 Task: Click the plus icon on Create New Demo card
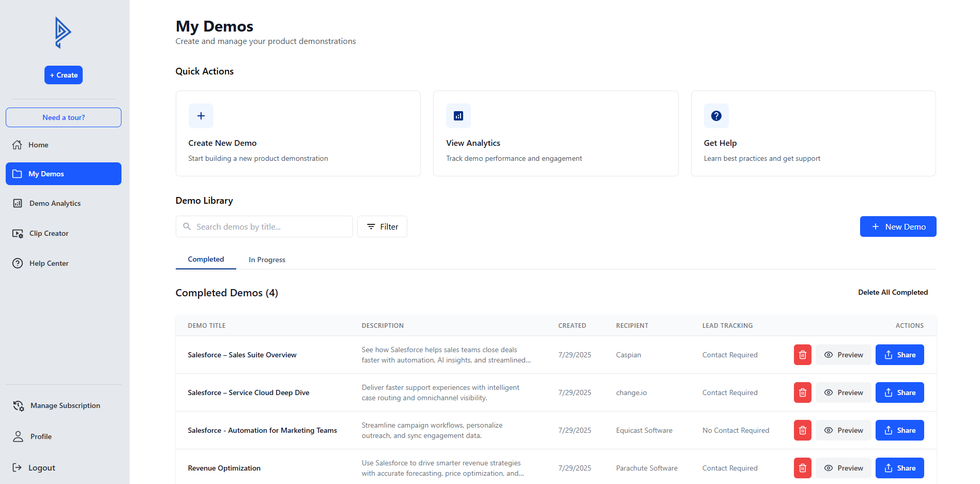201,116
